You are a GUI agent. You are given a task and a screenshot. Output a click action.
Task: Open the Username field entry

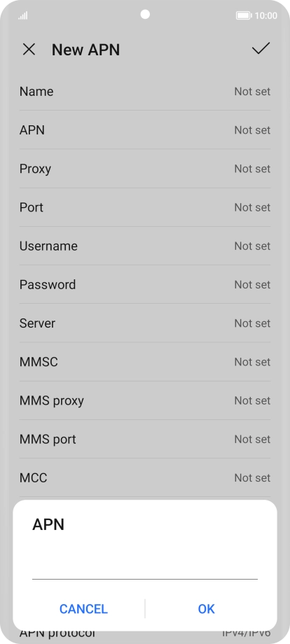point(145,246)
